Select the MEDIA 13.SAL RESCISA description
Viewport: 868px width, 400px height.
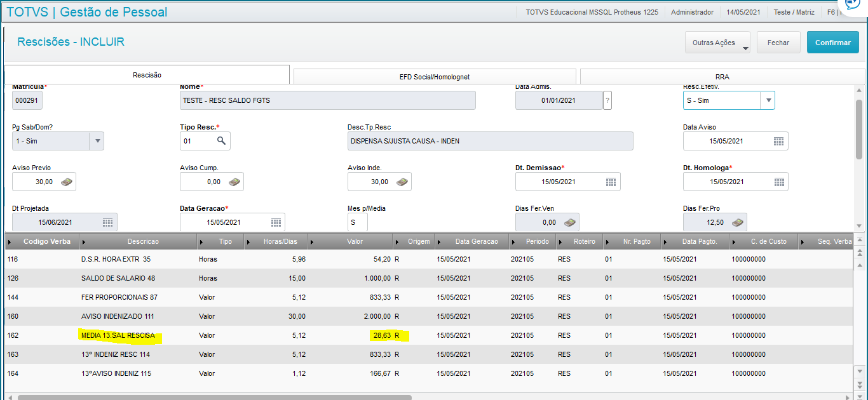(x=118, y=335)
